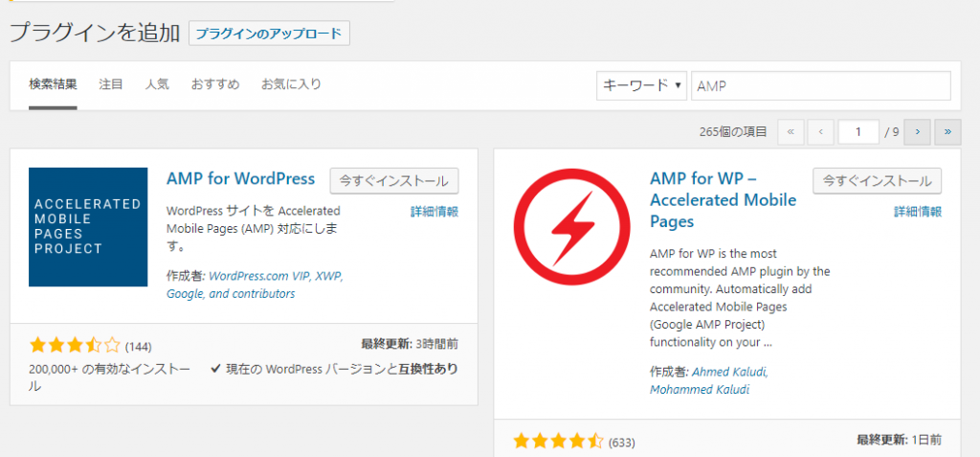Viewport: 980px width, 457px height.
Task: Click AMP for WordPress star rating
Action: click(x=75, y=345)
